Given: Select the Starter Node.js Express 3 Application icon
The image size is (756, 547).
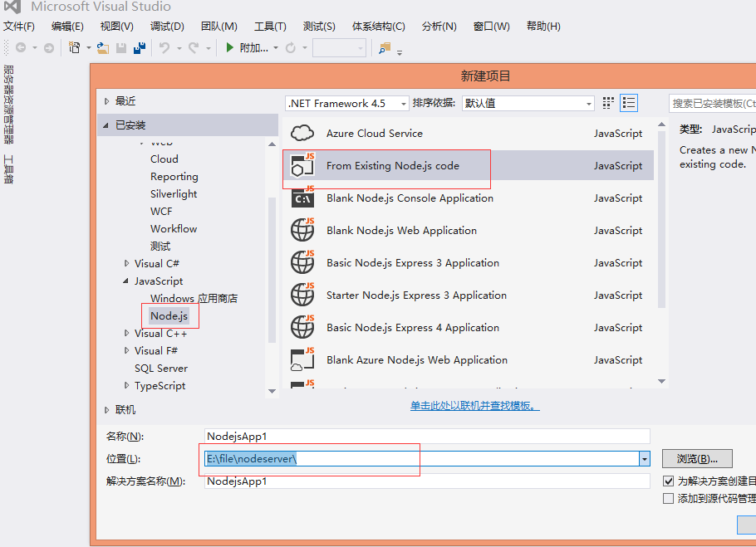Looking at the screenshot, I should tap(302, 294).
